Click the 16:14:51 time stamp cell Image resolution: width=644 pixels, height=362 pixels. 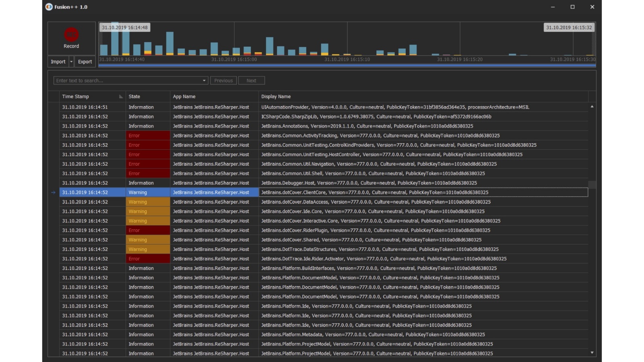pyautogui.click(x=93, y=107)
